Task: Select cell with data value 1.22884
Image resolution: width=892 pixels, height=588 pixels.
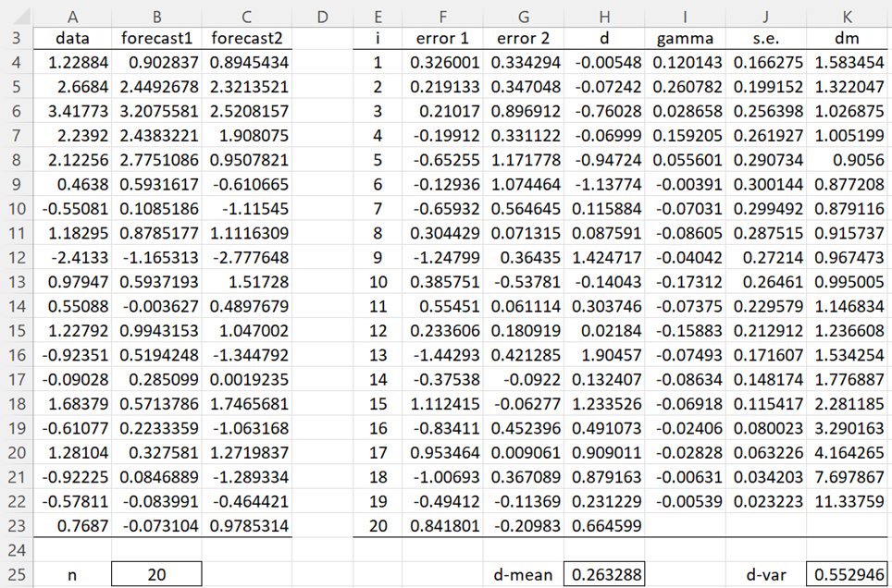Action: coord(72,62)
